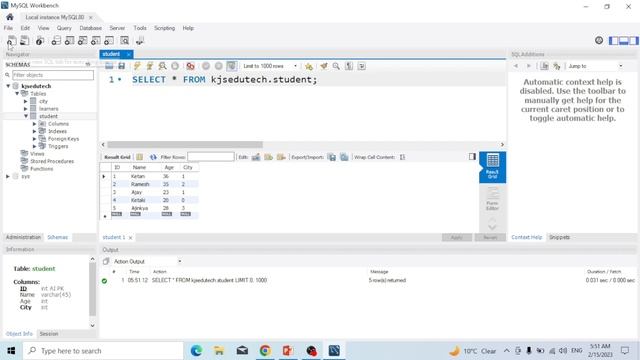Toggle the auto-commit mode button
Image resolution: width=640 pixels, height=360 pixels.
pos(231,66)
